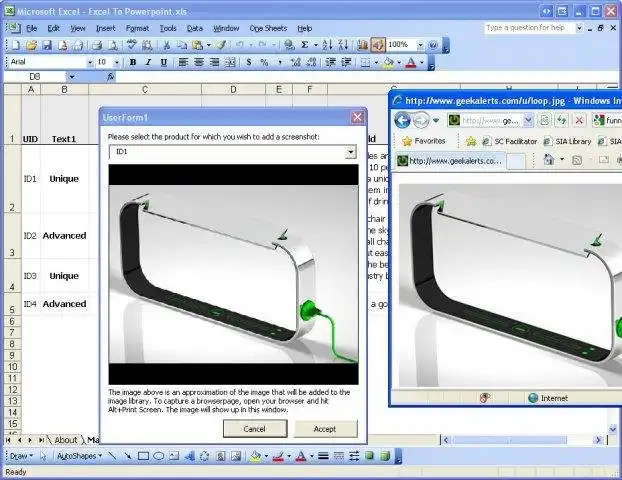Switch to the About sheet tab

click(x=65, y=440)
